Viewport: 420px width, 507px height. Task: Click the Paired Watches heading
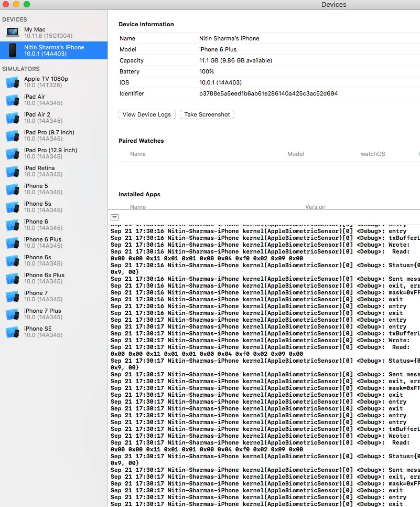(141, 141)
